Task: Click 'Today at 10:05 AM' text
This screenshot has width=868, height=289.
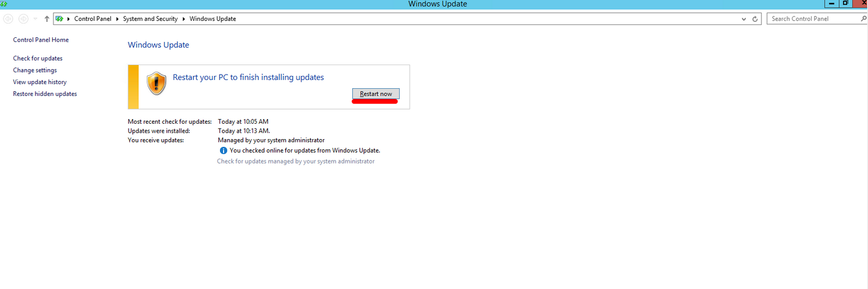Action: [243, 121]
